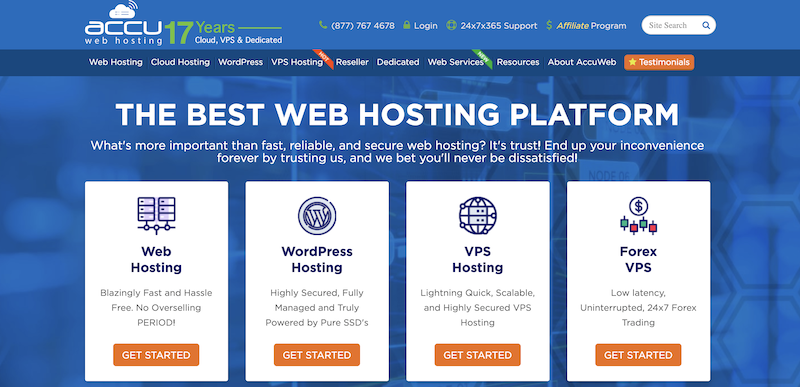Viewport: 800px width, 387px height.
Task: Click Get Started under VPS Hosting
Action: click(x=478, y=355)
